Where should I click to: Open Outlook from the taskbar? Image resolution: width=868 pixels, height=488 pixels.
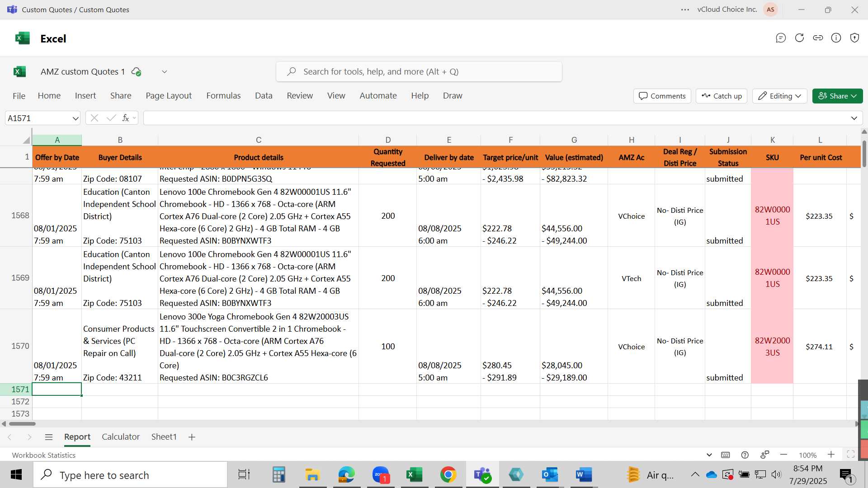coord(550,474)
